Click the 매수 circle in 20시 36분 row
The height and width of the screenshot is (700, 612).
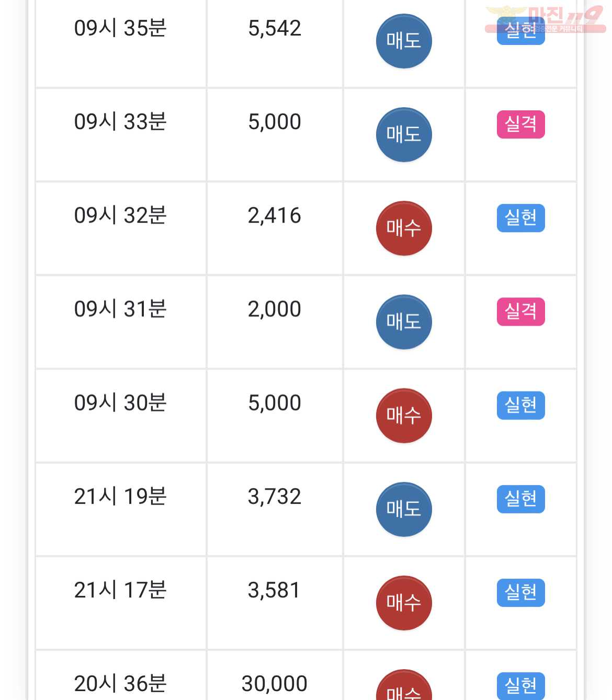coord(404,685)
